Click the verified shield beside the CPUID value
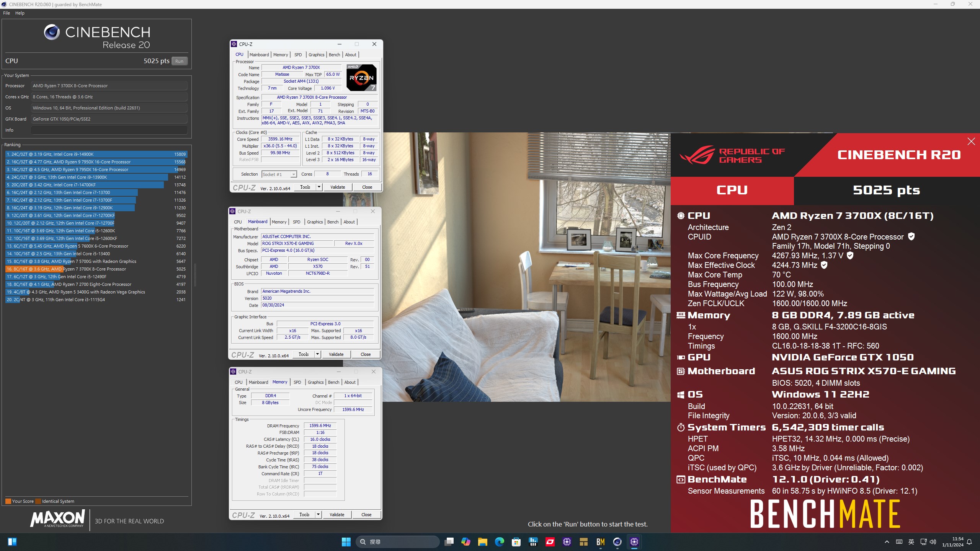Image resolution: width=980 pixels, height=551 pixels. tap(911, 236)
